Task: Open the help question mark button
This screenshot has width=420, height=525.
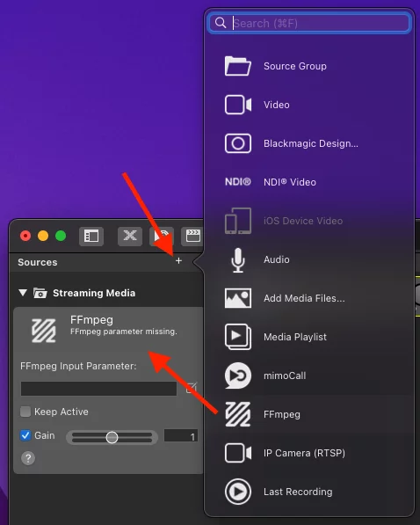Action: 28,458
